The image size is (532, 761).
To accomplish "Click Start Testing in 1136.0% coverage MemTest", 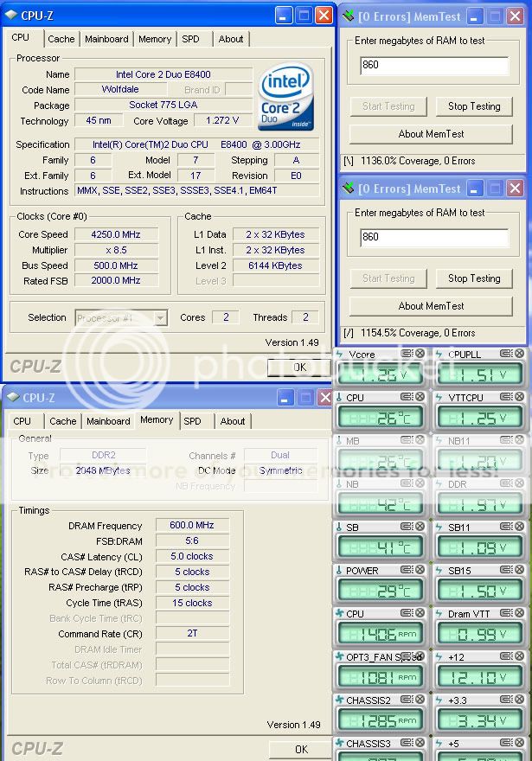I will [388, 106].
